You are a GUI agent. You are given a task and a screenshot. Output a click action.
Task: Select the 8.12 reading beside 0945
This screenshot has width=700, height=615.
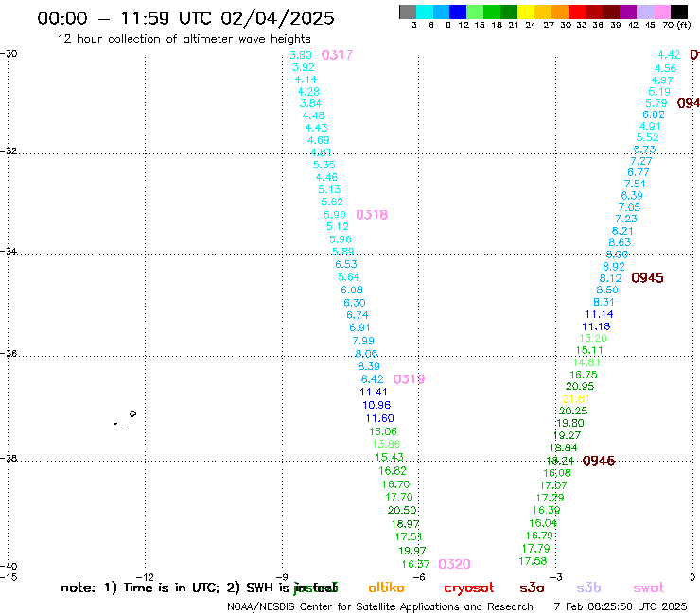611,278
